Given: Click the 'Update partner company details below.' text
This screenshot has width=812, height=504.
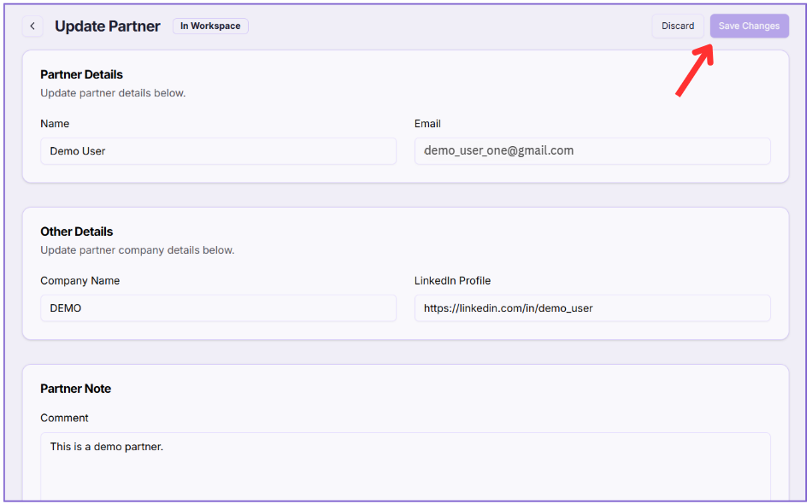Looking at the screenshot, I should coord(137,250).
